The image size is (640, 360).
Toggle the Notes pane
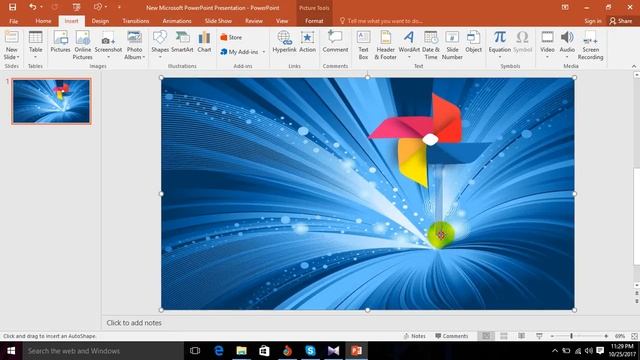click(x=414, y=336)
